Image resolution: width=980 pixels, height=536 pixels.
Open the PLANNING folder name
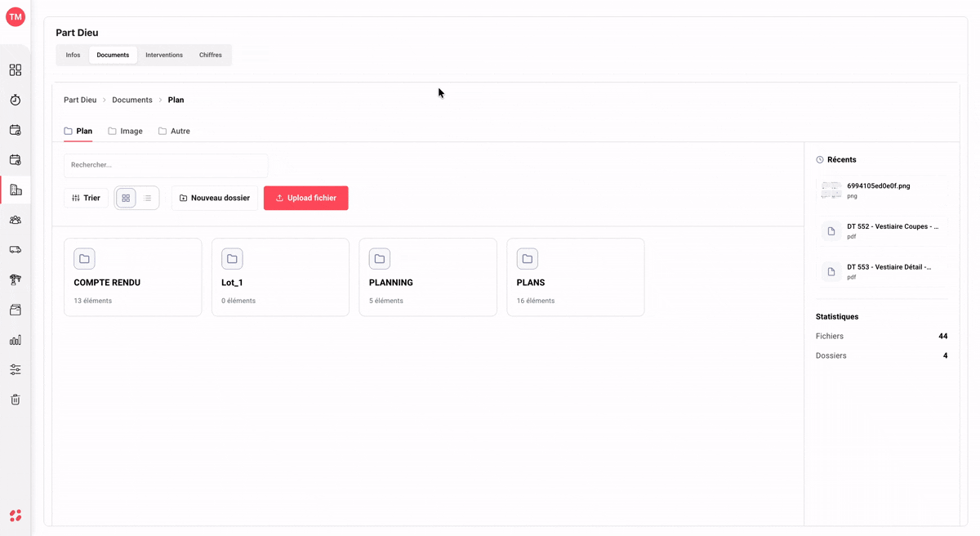[391, 283]
